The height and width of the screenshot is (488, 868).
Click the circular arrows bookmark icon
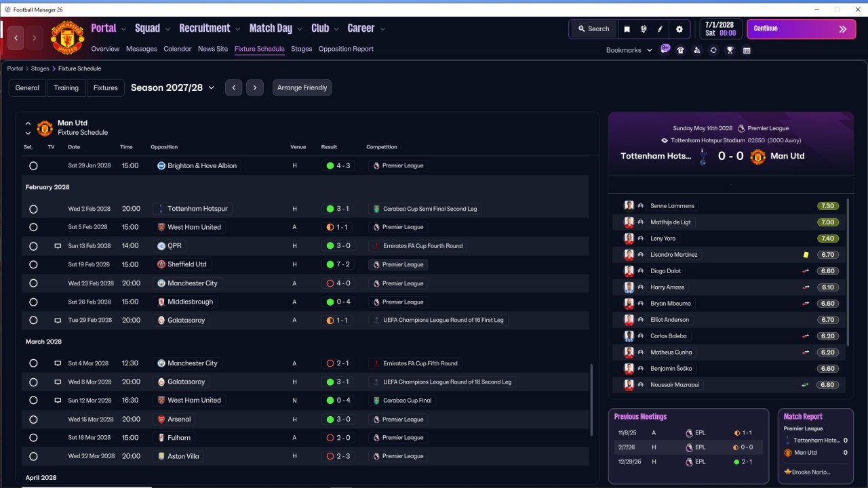pos(713,50)
